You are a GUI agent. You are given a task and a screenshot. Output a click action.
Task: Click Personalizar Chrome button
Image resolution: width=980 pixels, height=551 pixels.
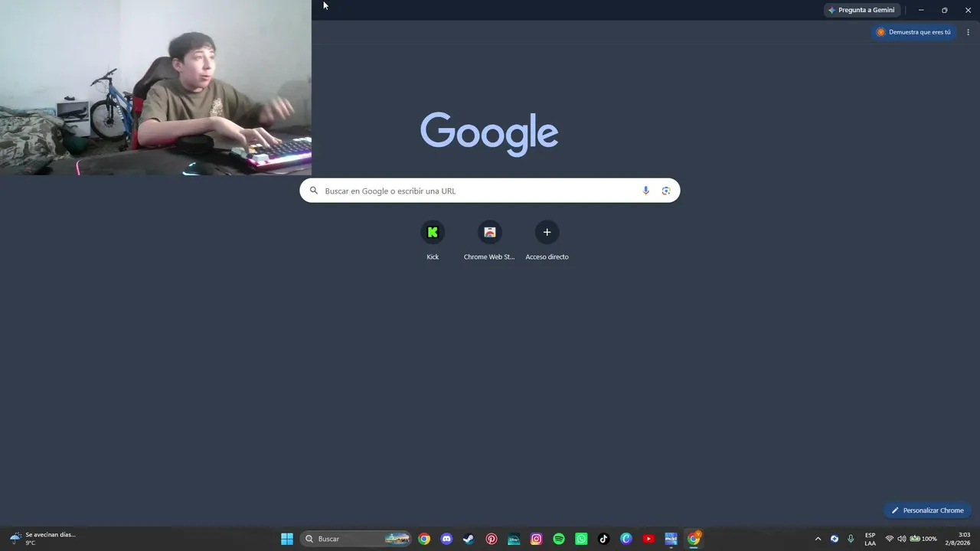[x=927, y=510]
